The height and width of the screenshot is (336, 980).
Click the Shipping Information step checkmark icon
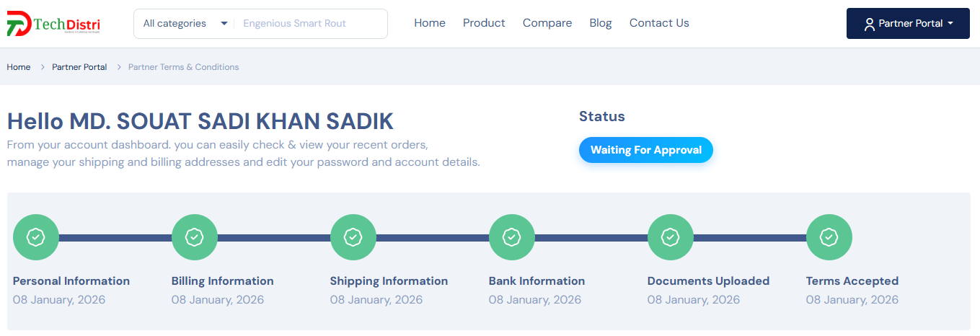pos(353,236)
